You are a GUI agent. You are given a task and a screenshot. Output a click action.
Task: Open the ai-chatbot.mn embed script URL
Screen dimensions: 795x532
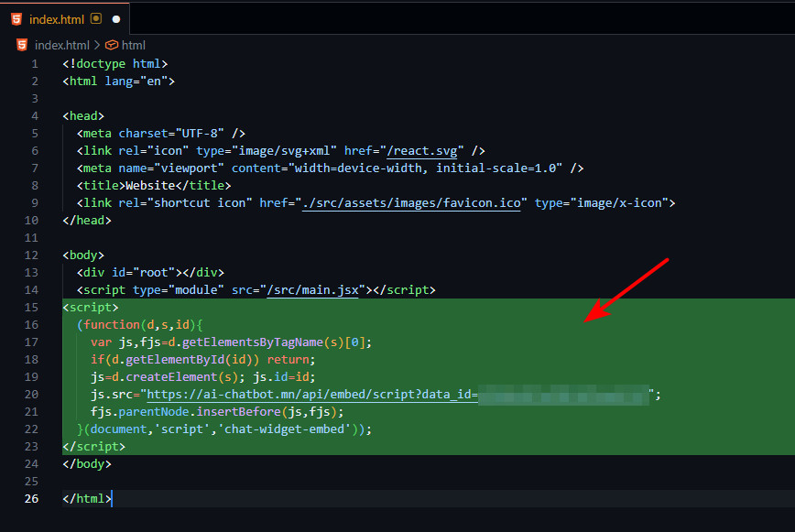click(x=311, y=394)
